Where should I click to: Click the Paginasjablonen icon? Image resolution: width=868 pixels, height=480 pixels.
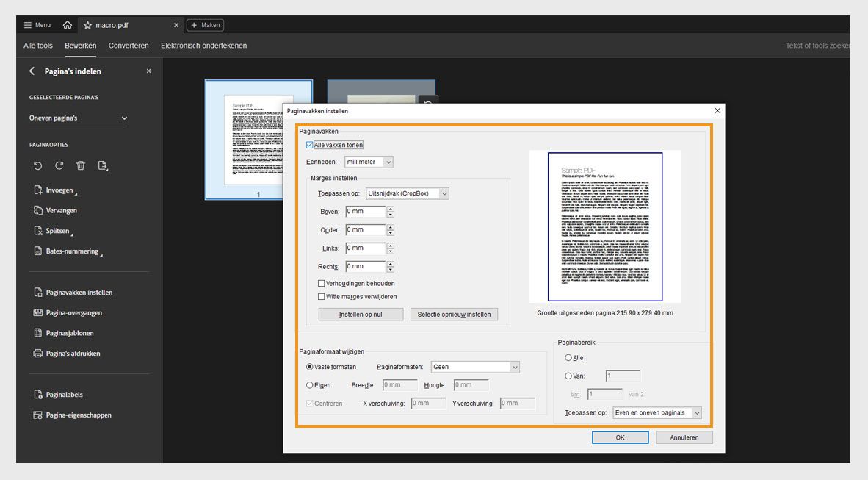coord(37,333)
